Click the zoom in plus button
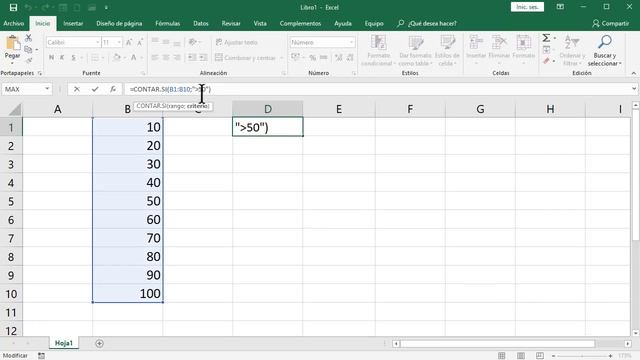640x360 pixels. pos(610,356)
